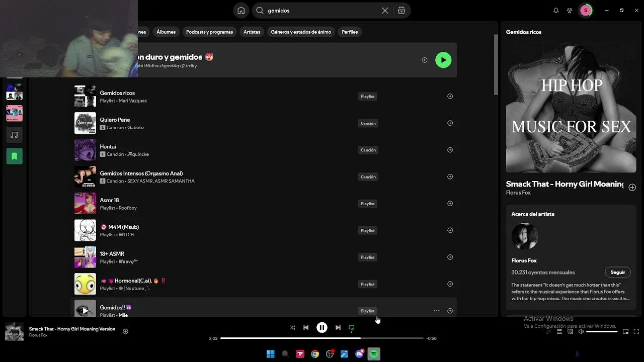
Task: Open Photos app from taskbar
Action: tap(345, 354)
